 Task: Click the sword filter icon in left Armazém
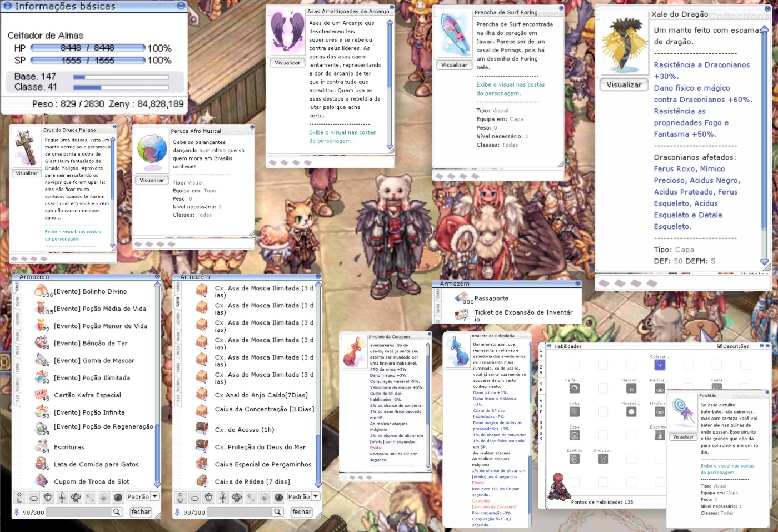(62, 497)
